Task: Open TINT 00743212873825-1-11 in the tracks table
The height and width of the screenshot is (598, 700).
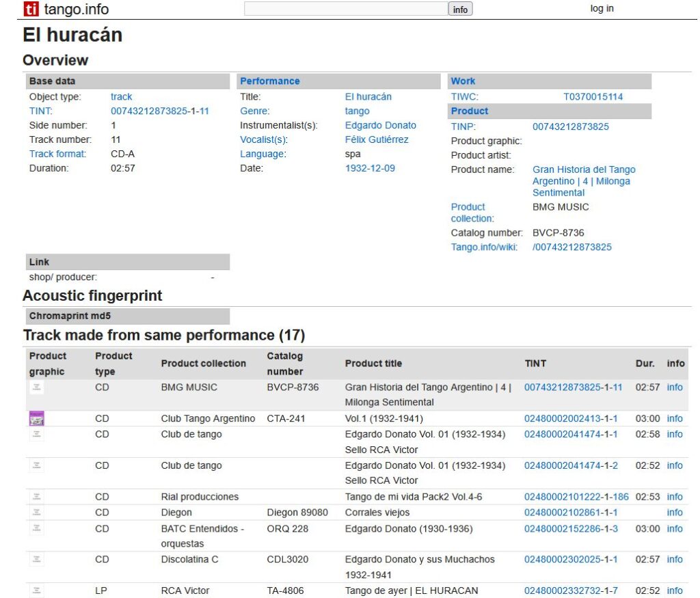Action: [x=574, y=387]
